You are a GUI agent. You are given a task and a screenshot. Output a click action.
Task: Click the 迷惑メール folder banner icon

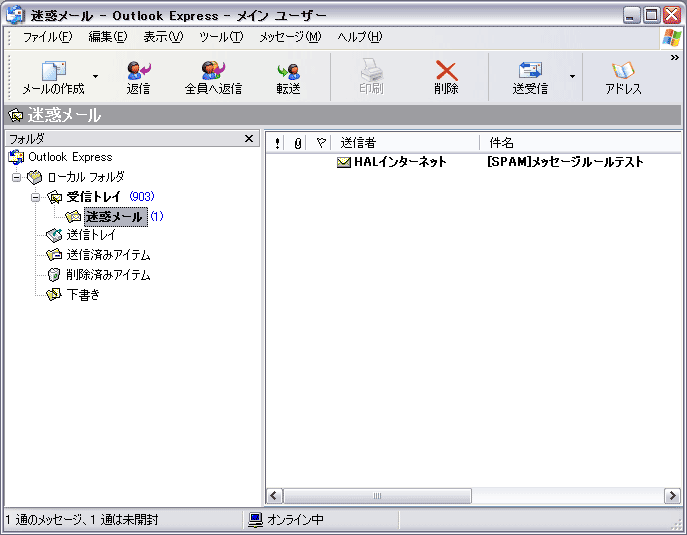pyautogui.click(x=16, y=115)
